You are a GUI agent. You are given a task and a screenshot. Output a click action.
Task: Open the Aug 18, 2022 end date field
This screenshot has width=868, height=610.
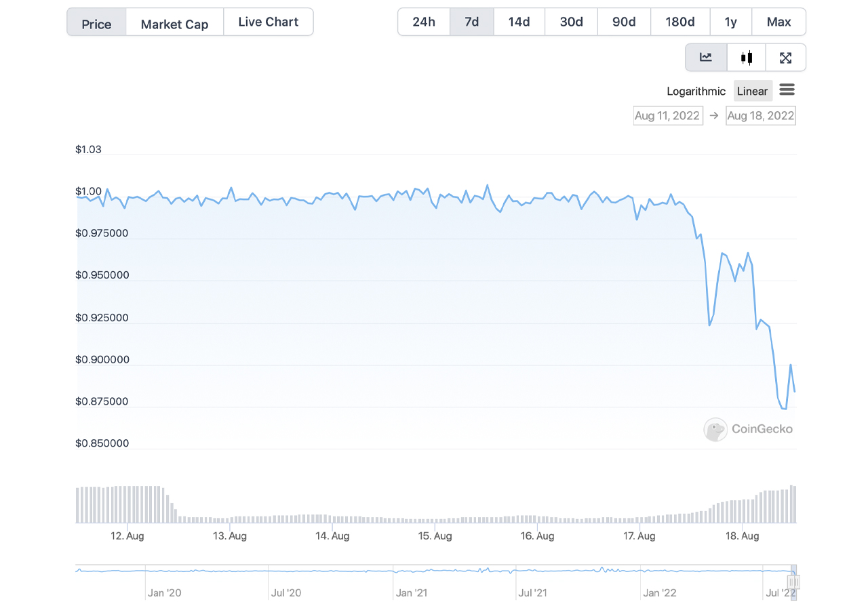pyautogui.click(x=760, y=116)
